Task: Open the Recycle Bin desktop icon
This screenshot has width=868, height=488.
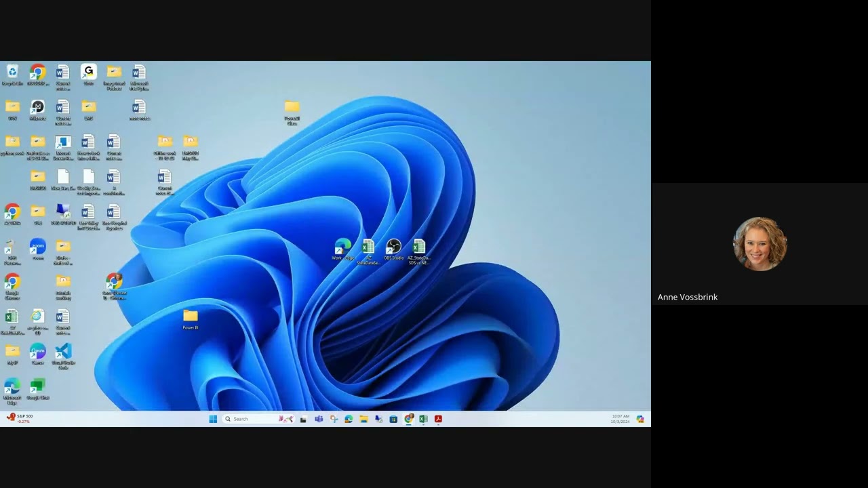Action: pyautogui.click(x=12, y=75)
